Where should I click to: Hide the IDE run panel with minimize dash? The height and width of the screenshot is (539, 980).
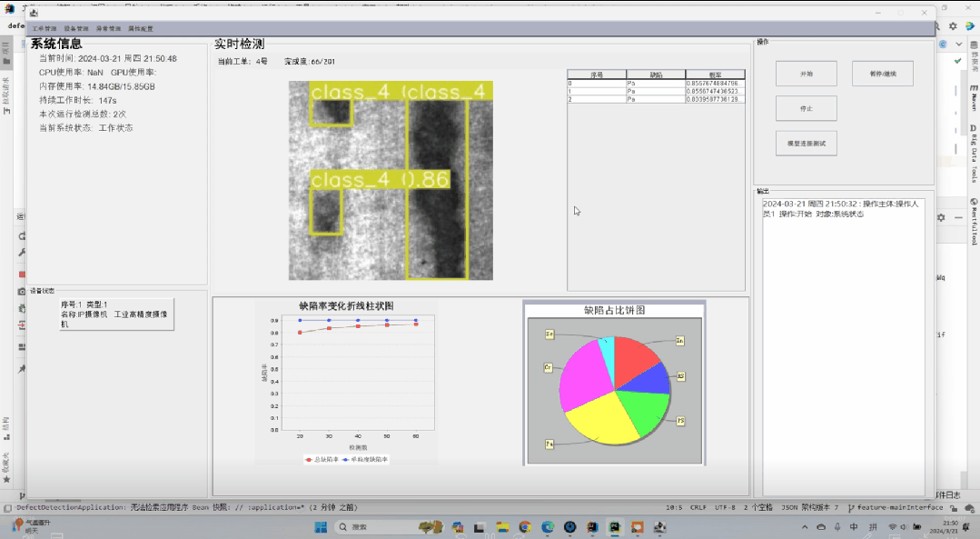(x=959, y=217)
